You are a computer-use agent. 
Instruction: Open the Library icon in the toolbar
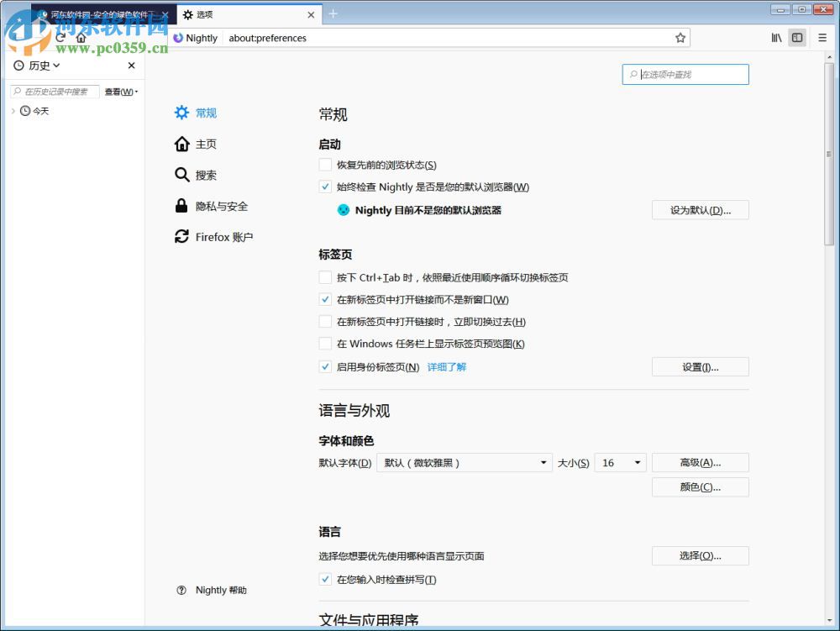(777, 38)
